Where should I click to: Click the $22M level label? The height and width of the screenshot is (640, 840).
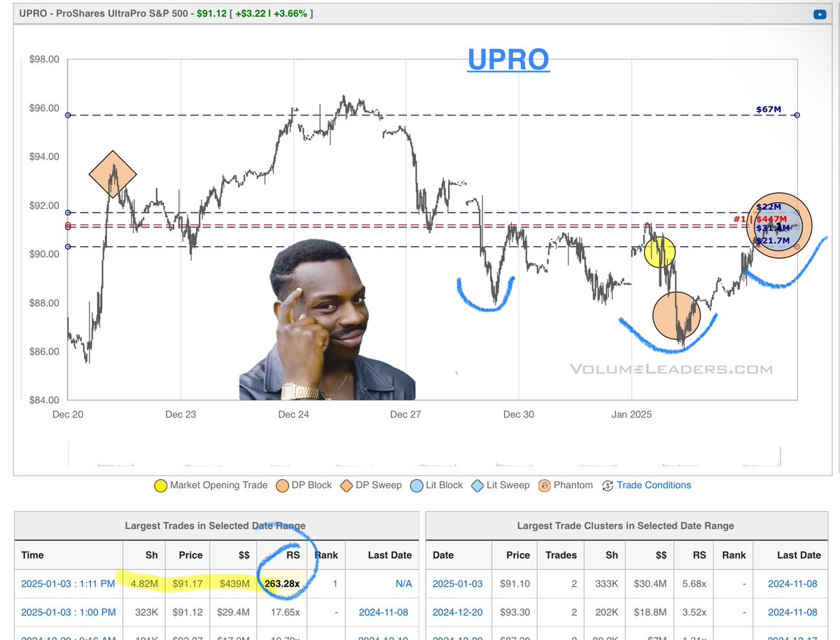click(769, 207)
